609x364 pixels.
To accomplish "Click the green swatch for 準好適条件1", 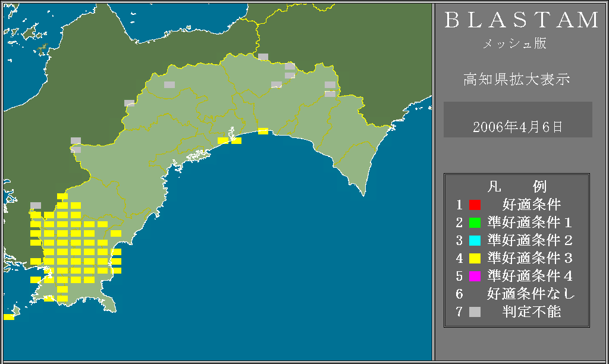I will [475, 222].
